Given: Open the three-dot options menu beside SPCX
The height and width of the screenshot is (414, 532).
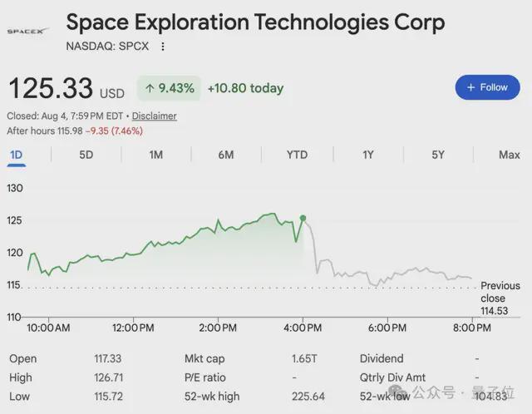Looking at the screenshot, I should tap(163, 47).
